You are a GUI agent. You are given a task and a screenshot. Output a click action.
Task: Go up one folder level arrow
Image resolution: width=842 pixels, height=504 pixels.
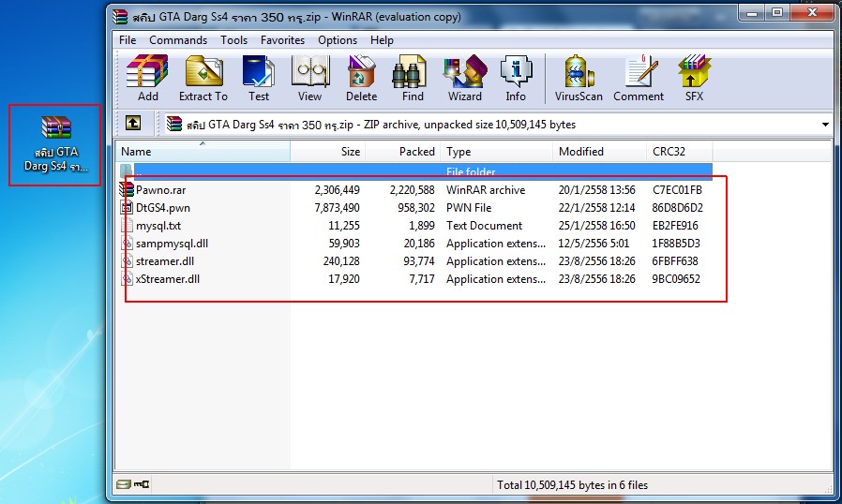tap(133, 123)
